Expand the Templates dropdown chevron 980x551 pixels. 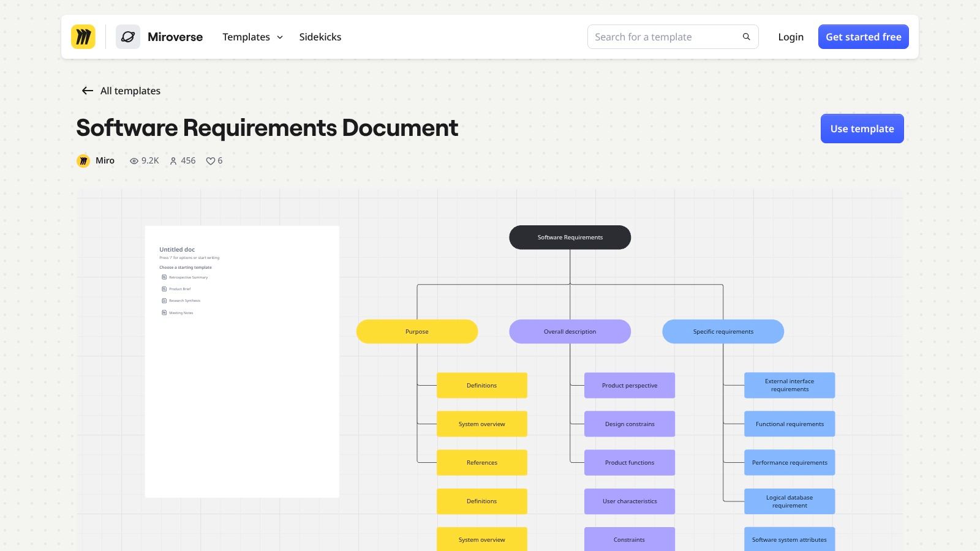point(280,37)
